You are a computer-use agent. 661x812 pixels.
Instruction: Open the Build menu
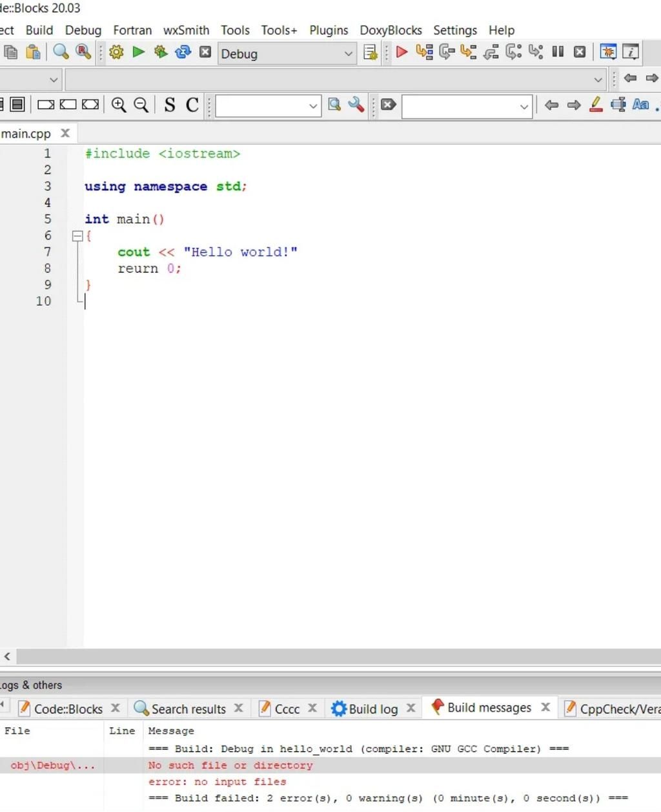click(39, 30)
